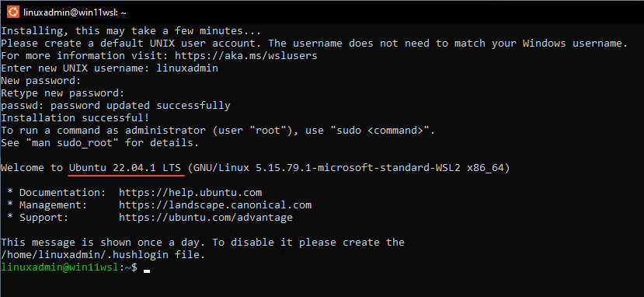Click the "Retype new password:" line
This screenshot has height=297, width=644.
[x=62, y=93]
